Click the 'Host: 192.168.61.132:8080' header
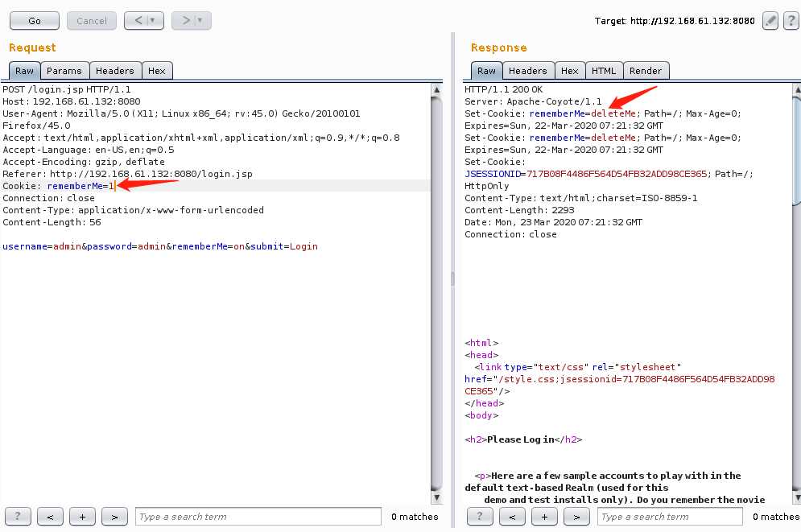The image size is (801, 532). 71,101
